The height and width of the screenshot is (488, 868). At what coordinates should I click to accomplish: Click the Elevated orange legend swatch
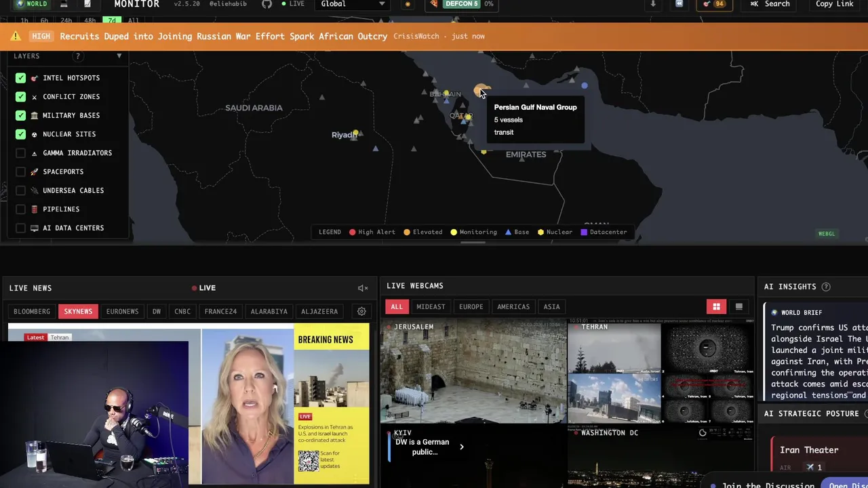[407, 232]
